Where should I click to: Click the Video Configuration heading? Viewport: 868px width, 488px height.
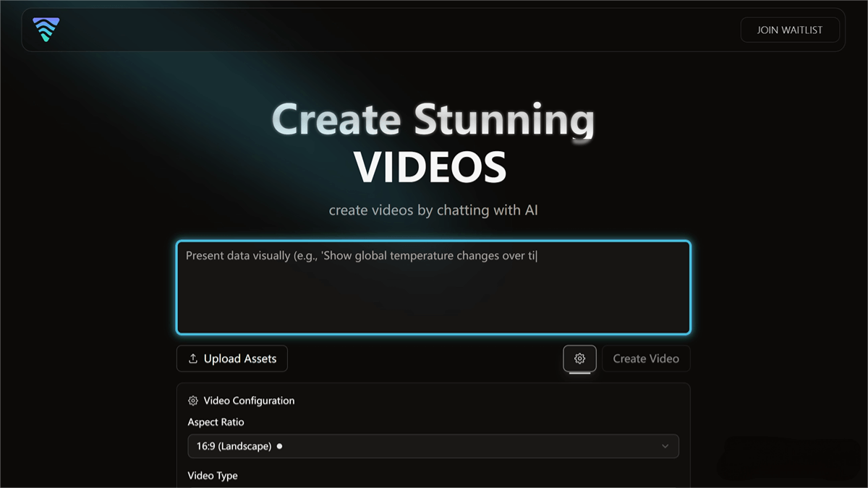click(249, 401)
